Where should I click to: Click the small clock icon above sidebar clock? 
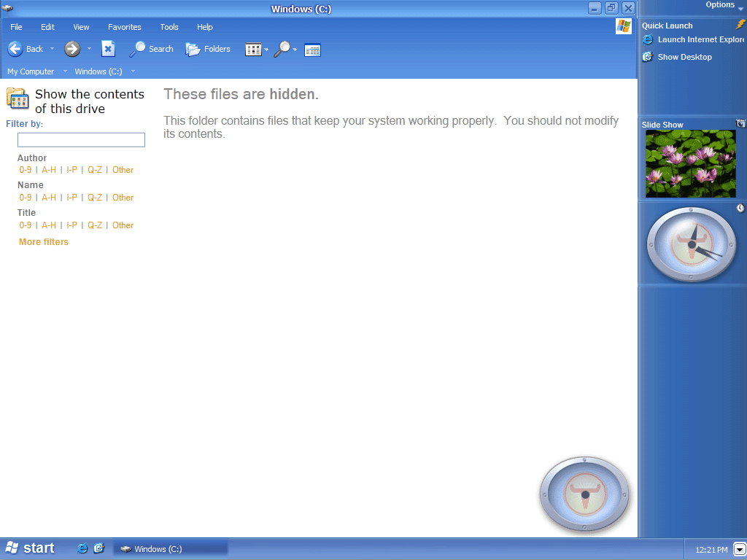[x=740, y=208]
